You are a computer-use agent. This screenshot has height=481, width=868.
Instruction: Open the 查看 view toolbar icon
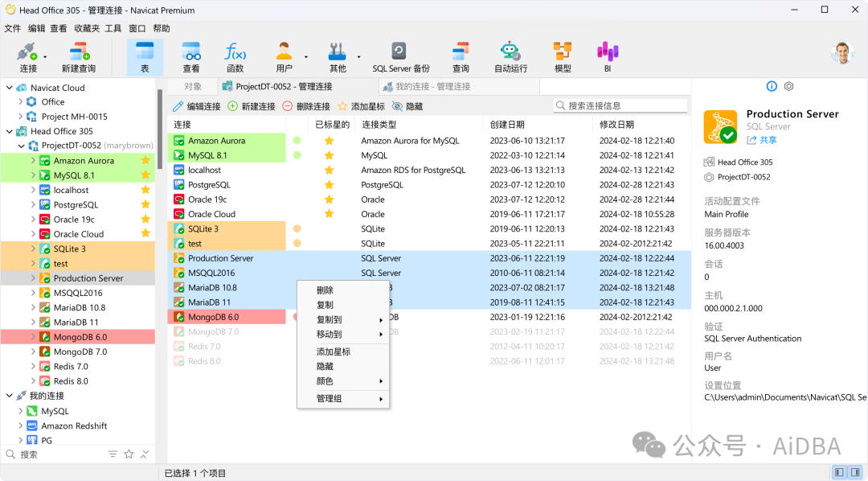pyautogui.click(x=191, y=51)
